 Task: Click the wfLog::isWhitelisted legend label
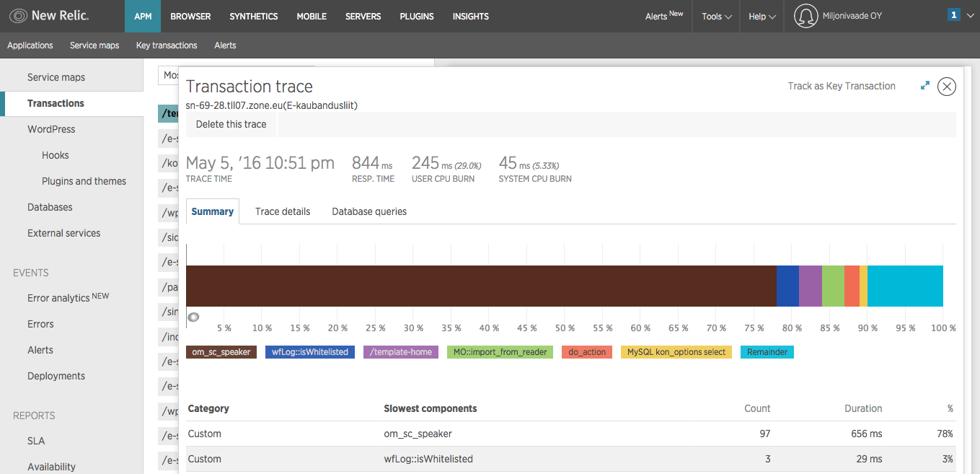pos(310,352)
